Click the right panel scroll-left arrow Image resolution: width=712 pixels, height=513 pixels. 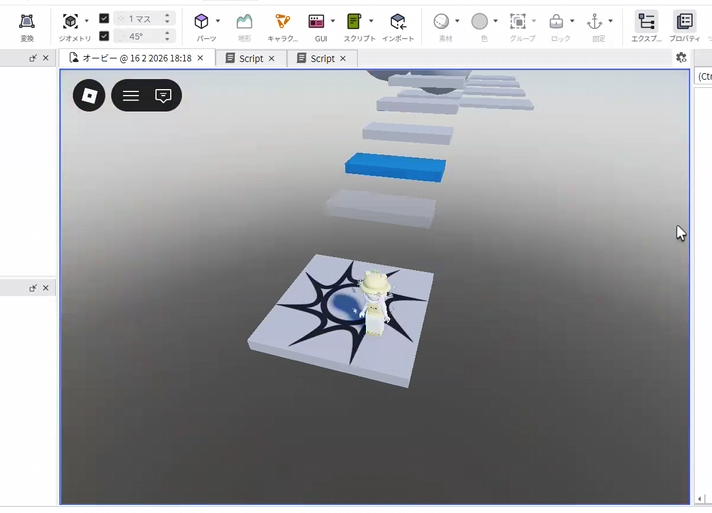(x=699, y=499)
